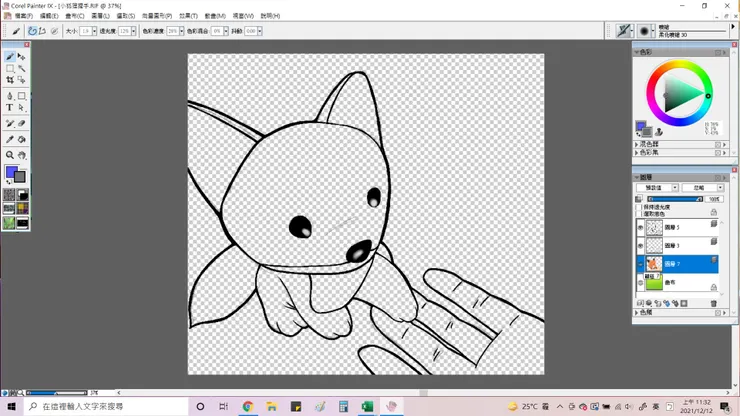Select the Crop tool
This screenshot has height=416, width=740.
pyautogui.click(x=10, y=80)
